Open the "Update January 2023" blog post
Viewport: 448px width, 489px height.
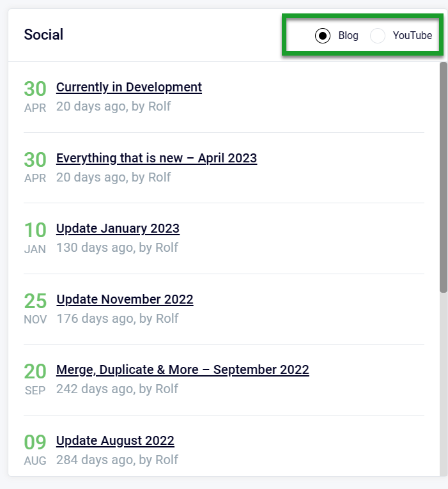(118, 228)
